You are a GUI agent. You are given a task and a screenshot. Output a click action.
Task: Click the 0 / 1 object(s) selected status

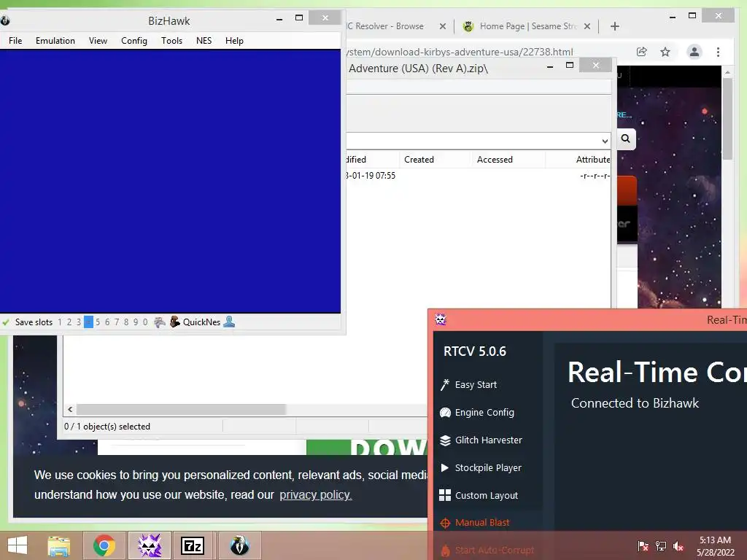click(107, 426)
